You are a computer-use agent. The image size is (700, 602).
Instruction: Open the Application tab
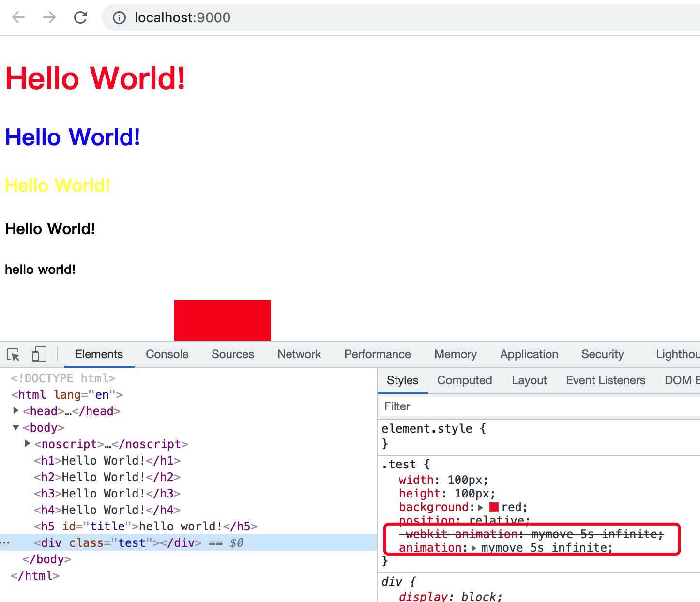click(x=529, y=354)
